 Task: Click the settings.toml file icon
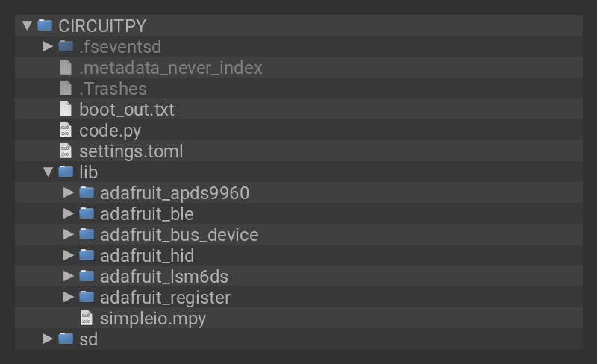pos(66,151)
